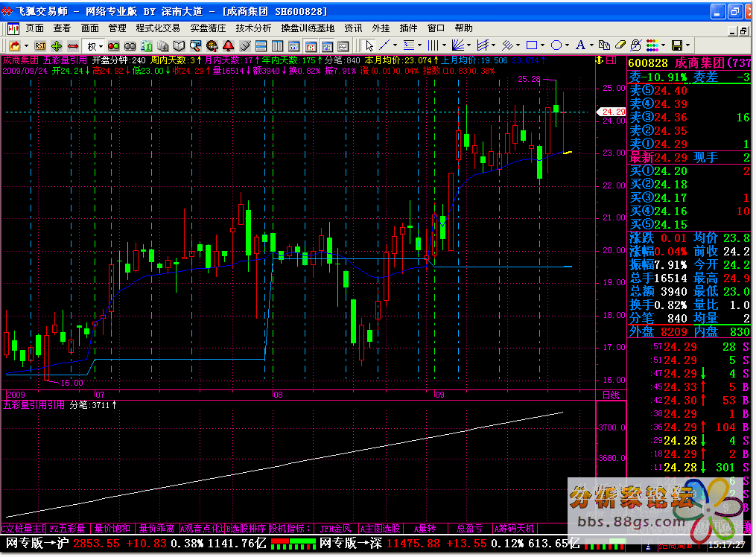
Task: Select the trend line drawing tool
Action: click(384, 45)
